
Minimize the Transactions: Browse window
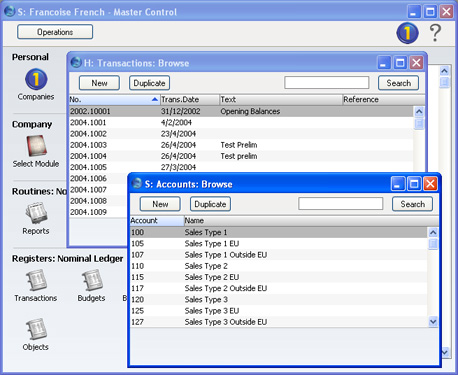pos(384,63)
